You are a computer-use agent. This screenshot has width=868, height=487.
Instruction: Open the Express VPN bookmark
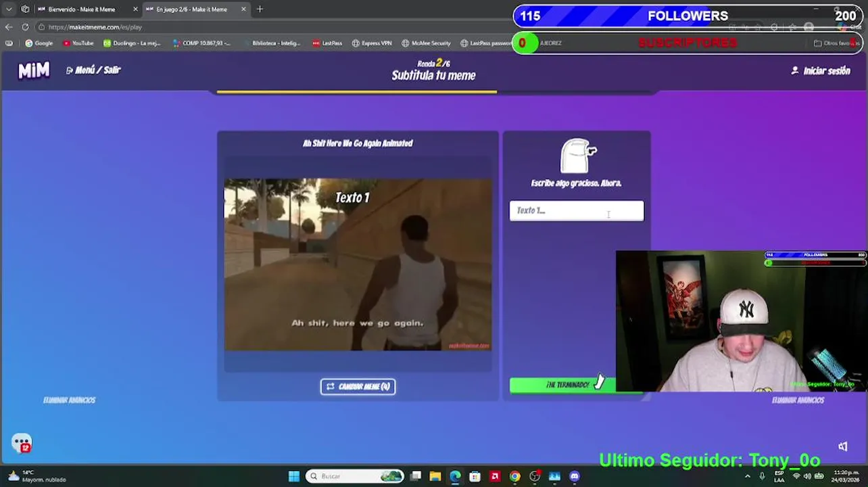pyautogui.click(x=372, y=43)
